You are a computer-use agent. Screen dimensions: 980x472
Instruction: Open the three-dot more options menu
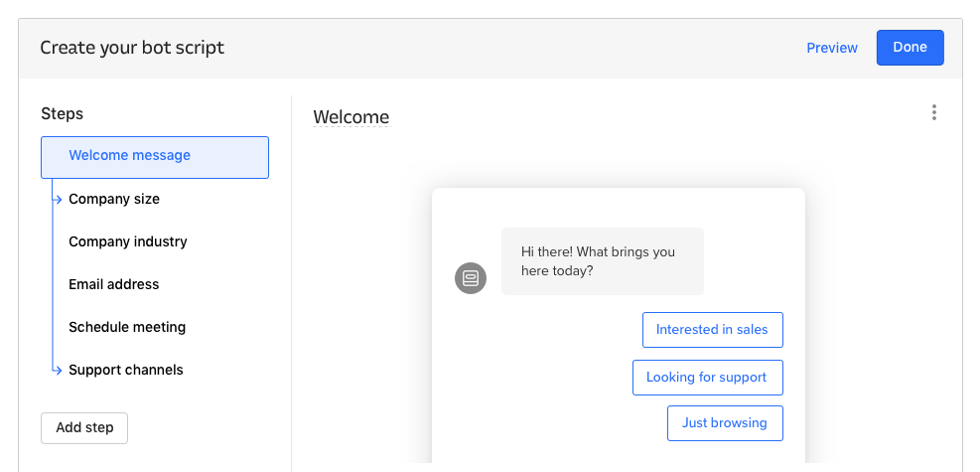[x=933, y=113]
